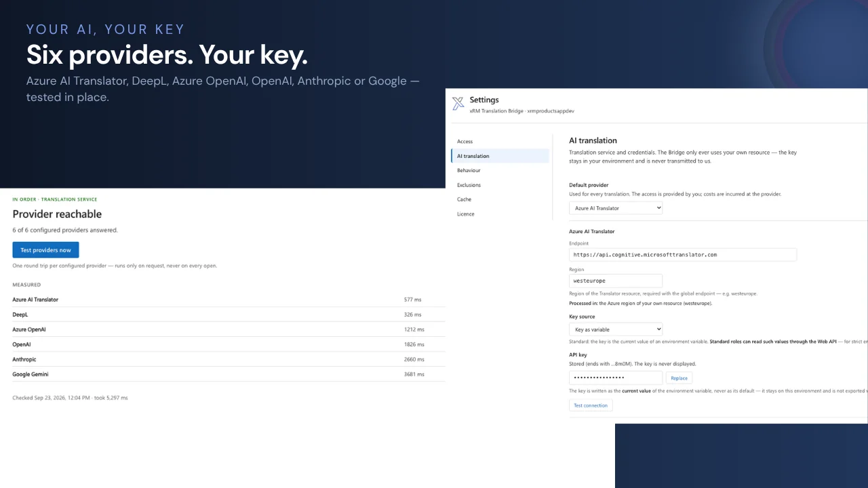Click the Six providers. Your key. headline
The height and width of the screenshot is (488, 868).
click(167, 55)
